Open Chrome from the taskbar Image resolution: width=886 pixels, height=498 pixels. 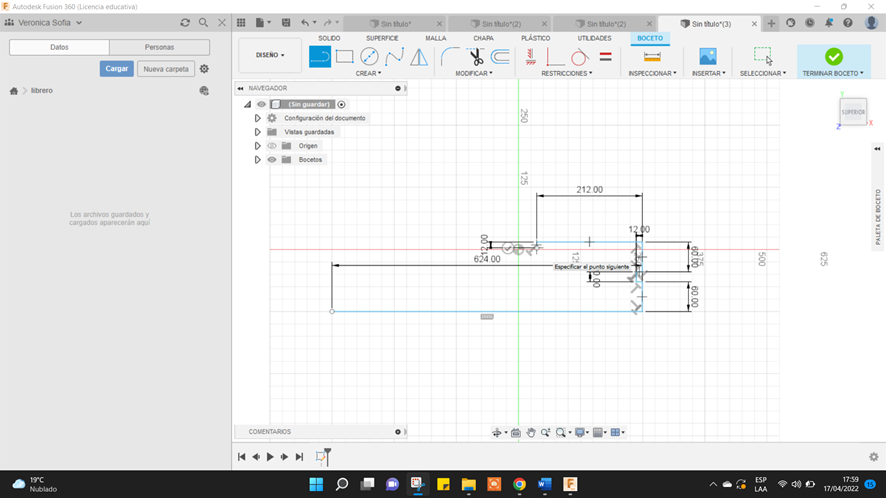[x=519, y=484]
